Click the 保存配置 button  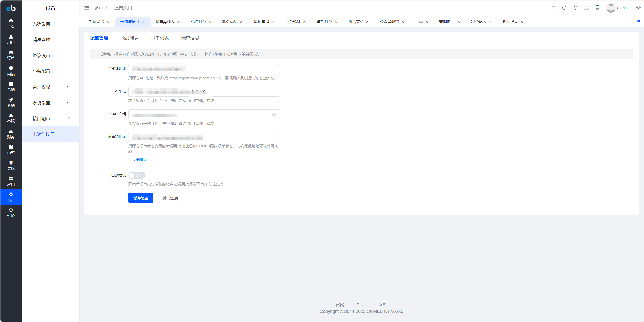click(141, 198)
